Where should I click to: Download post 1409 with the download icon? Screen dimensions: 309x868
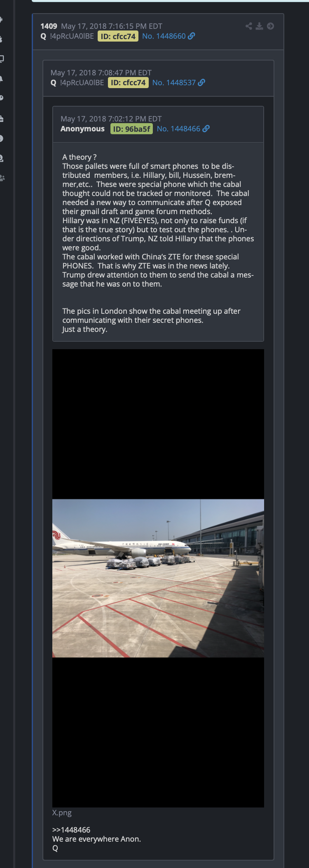click(x=259, y=26)
